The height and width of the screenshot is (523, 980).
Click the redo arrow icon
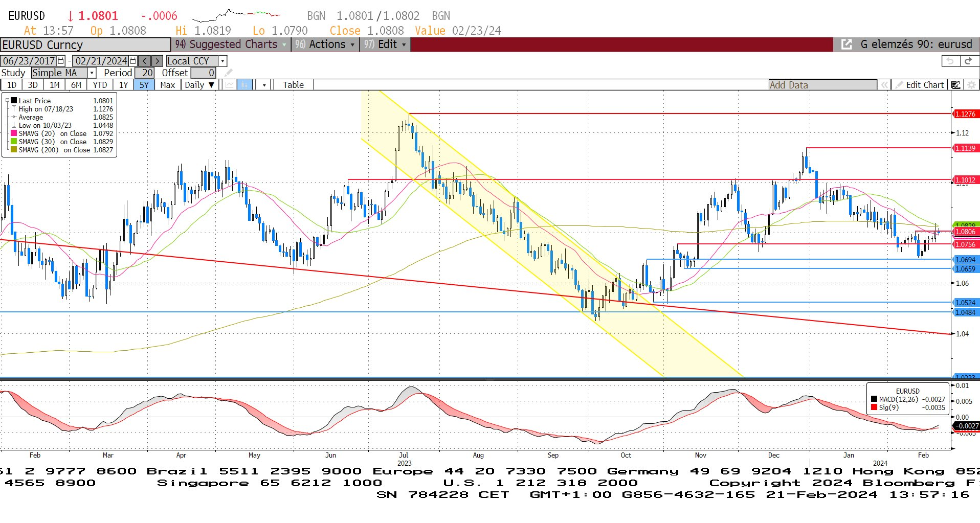tap(968, 61)
